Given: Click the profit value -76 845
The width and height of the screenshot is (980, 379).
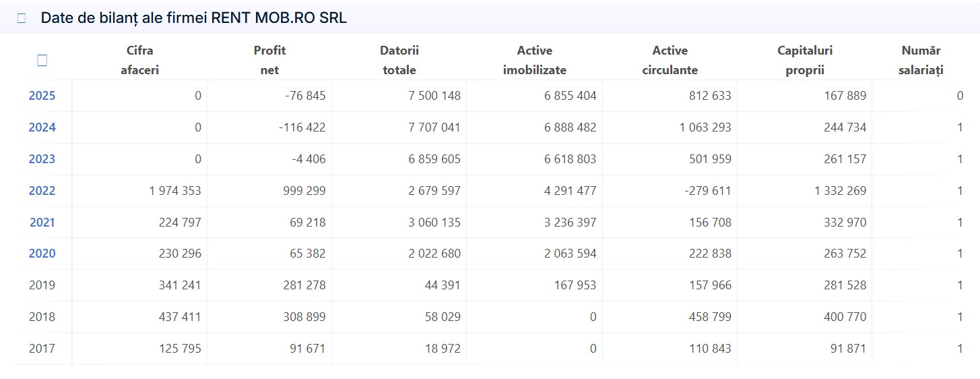Looking at the screenshot, I should click(305, 96).
